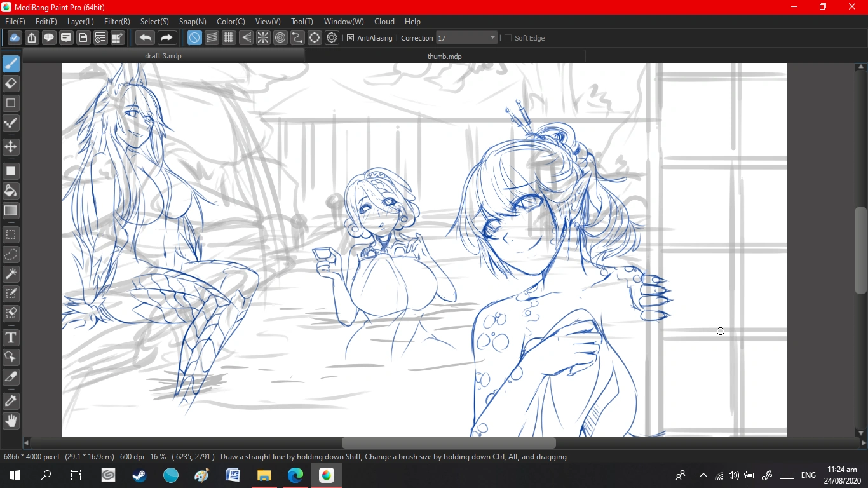Image resolution: width=868 pixels, height=488 pixels.
Task: Open the Edit menu
Action: click(x=46, y=22)
